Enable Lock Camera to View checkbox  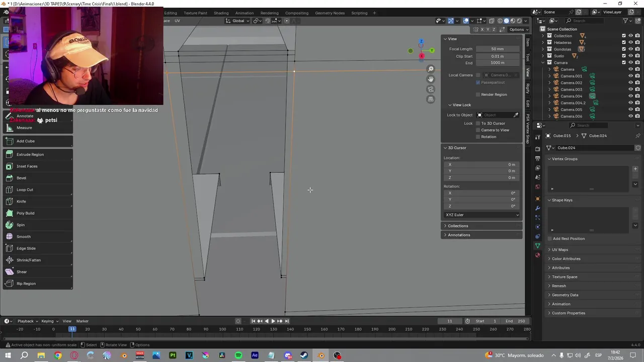click(478, 130)
